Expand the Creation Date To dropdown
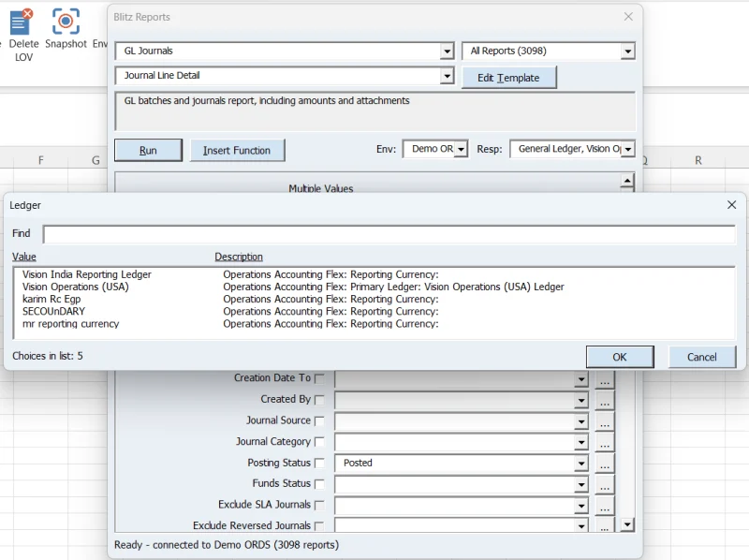This screenshot has height=560, width=749. tap(580, 380)
